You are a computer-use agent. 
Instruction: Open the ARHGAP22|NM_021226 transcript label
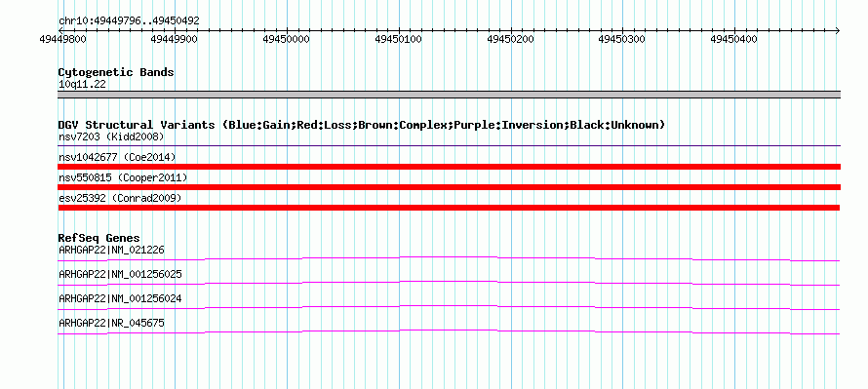coord(111,251)
